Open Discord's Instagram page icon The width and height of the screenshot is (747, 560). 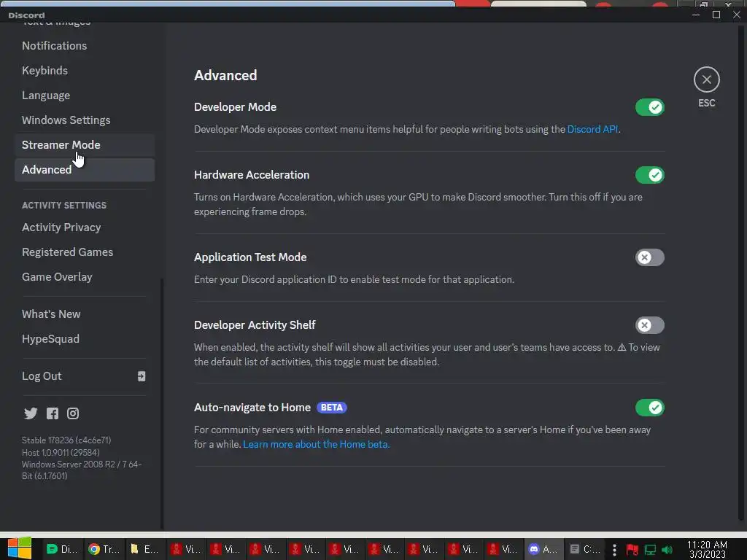click(73, 413)
